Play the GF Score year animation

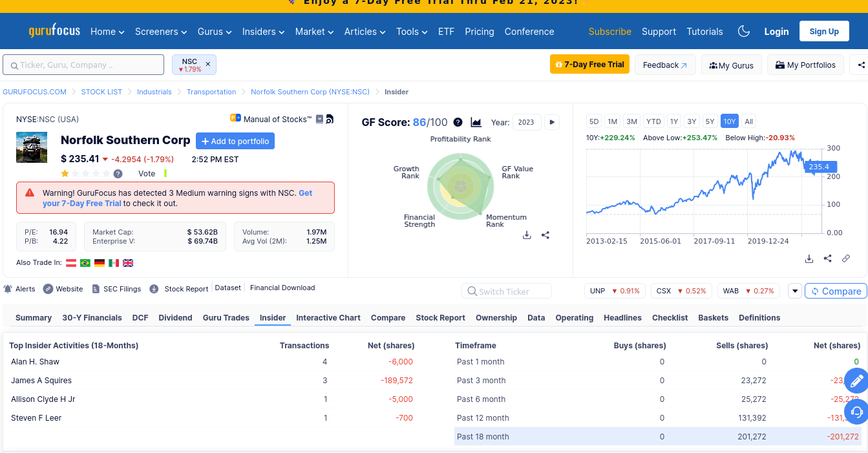coord(552,122)
